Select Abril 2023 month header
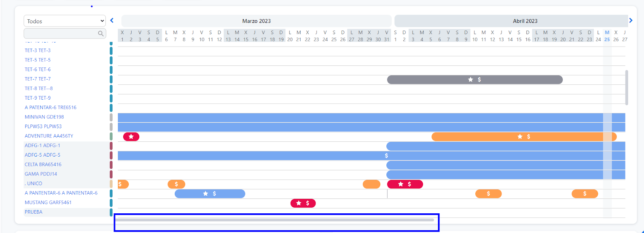This screenshot has width=644, height=233. [525, 21]
